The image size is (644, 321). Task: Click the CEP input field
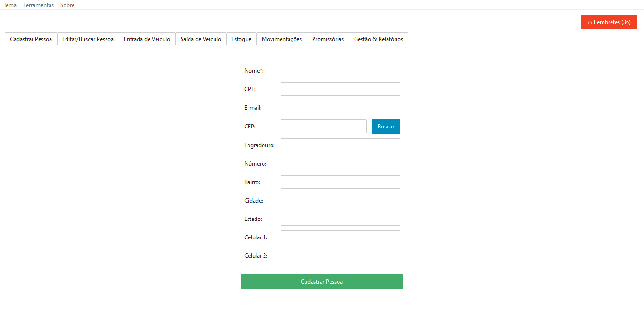[323, 127]
